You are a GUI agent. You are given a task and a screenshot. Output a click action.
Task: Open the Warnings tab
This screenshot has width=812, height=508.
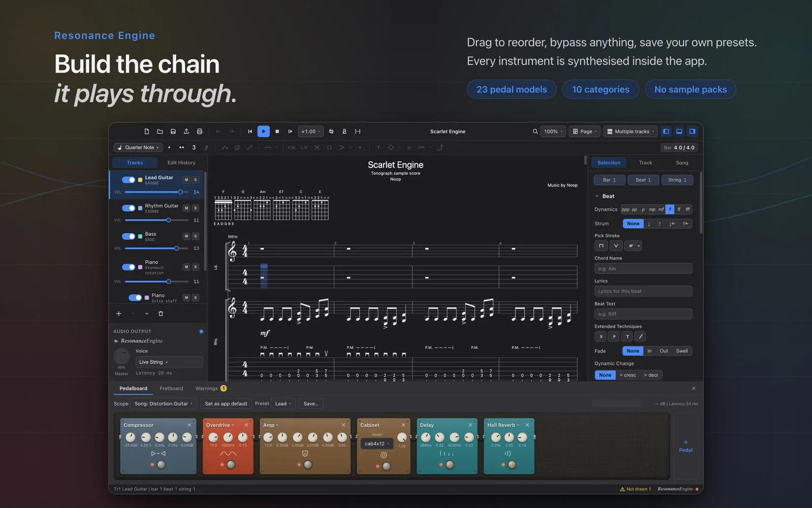[211, 389]
